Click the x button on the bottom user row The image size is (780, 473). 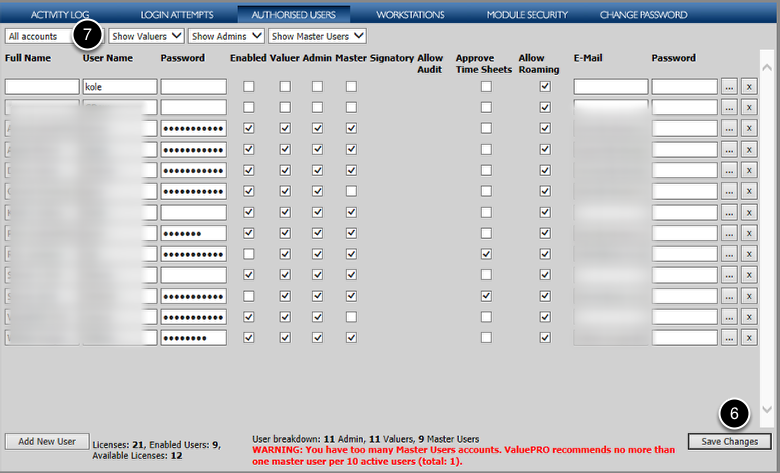tap(749, 338)
